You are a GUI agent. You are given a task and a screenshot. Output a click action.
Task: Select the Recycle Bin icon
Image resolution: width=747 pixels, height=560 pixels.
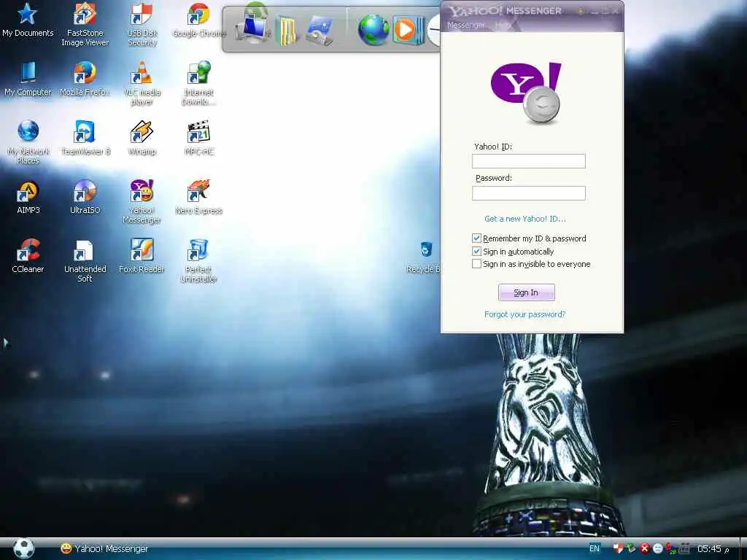pos(424,257)
